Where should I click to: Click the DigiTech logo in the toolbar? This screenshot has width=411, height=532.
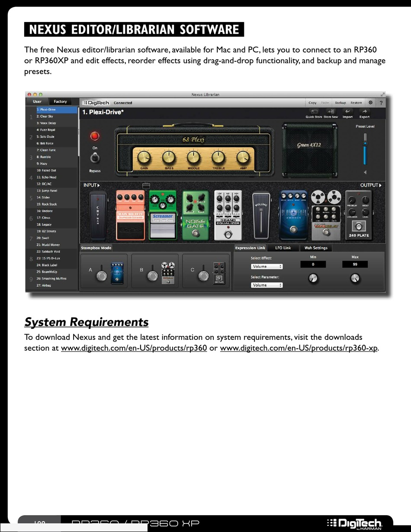96,103
